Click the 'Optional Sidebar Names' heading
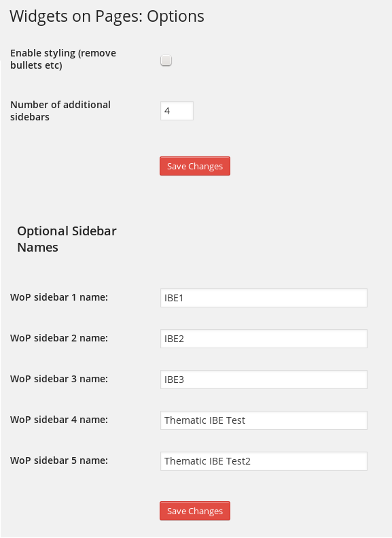 [x=67, y=239]
